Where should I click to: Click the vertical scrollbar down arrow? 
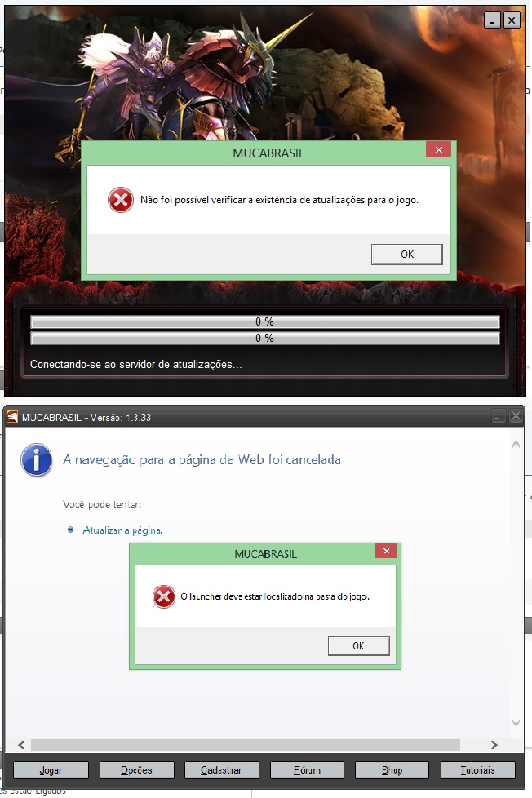click(x=516, y=723)
